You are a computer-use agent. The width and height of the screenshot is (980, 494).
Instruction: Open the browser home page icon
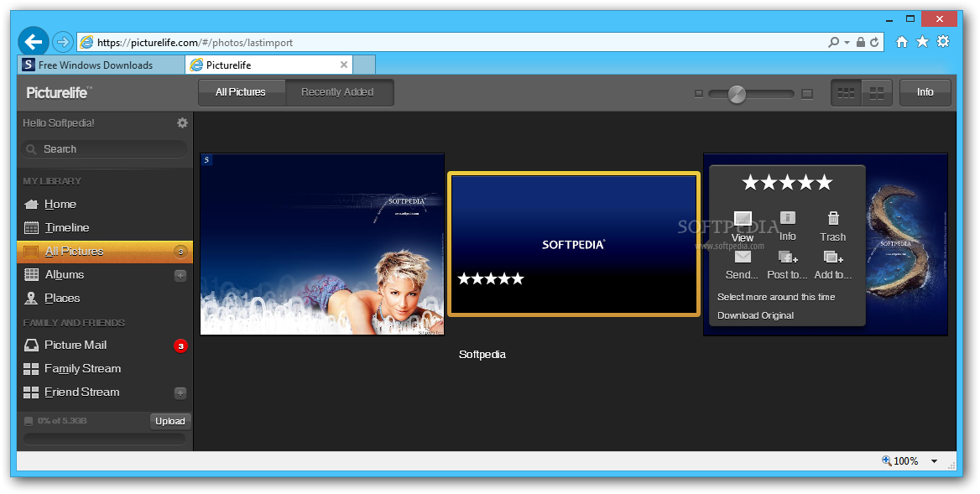tap(901, 42)
